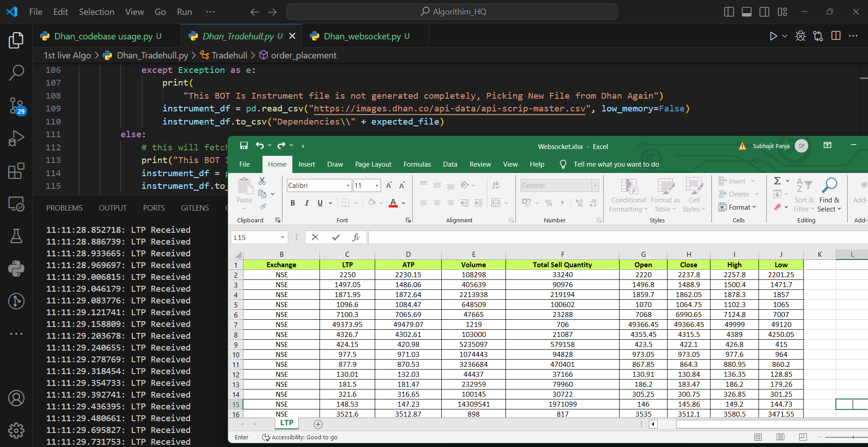Click Percent Style icon in Number group

549,203
